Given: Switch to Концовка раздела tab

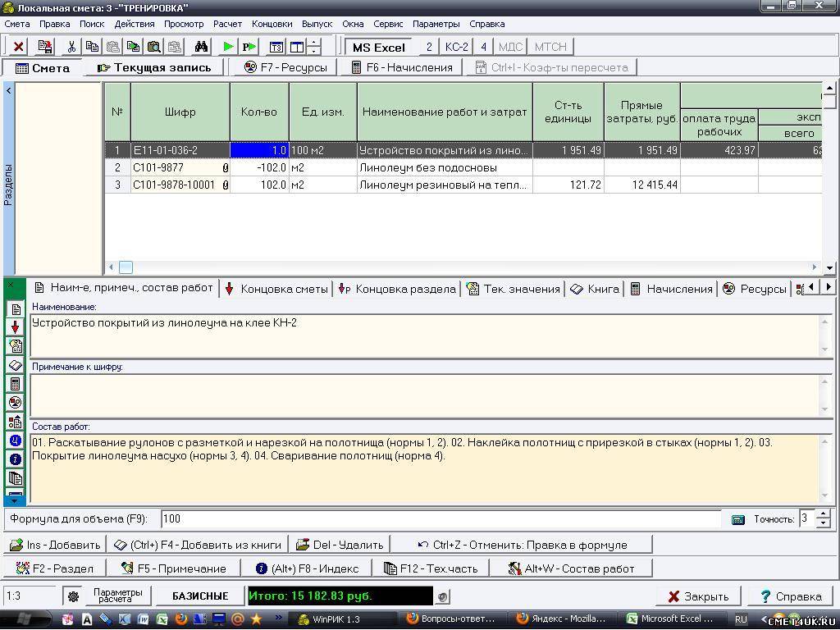Looking at the screenshot, I should click(x=397, y=290).
